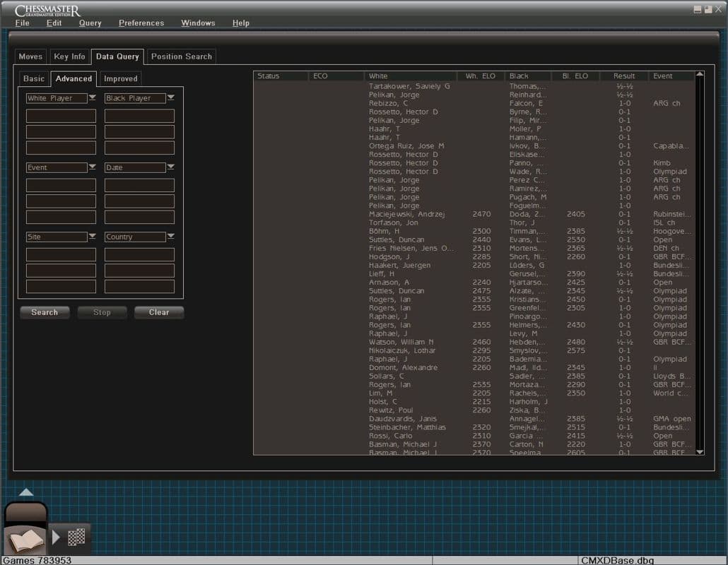
Task: Select the Steinbacher, Matthias game row
Action: click(x=474, y=427)
